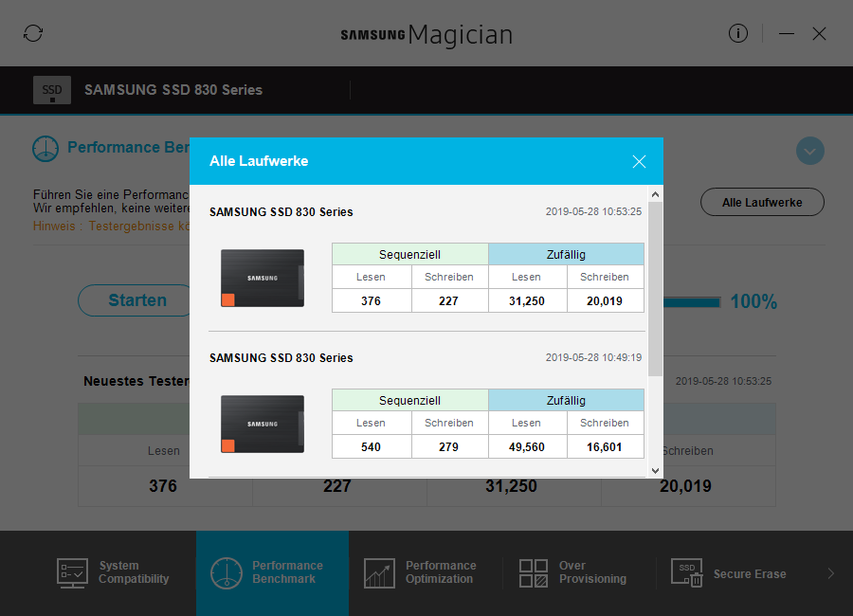Click sequential write value 227 in dialog
The height and width of the screenshot is (616, 853).
pyautogui.click(x=449, y=301)
